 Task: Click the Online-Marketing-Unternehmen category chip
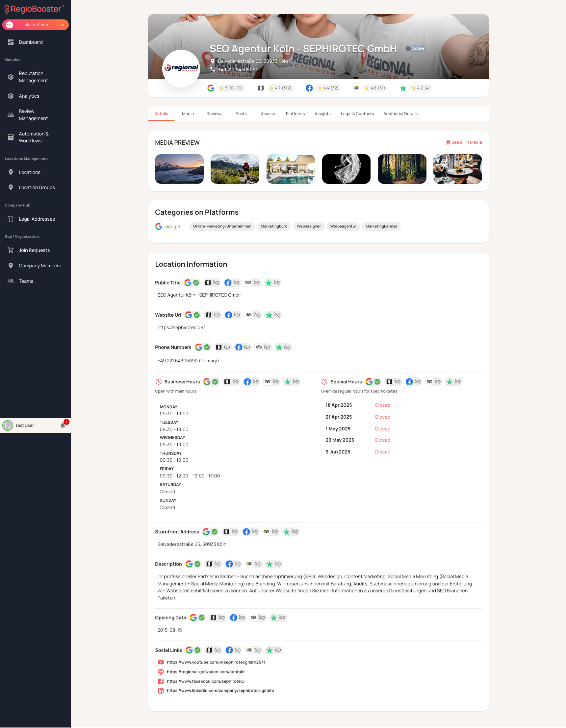222,226
